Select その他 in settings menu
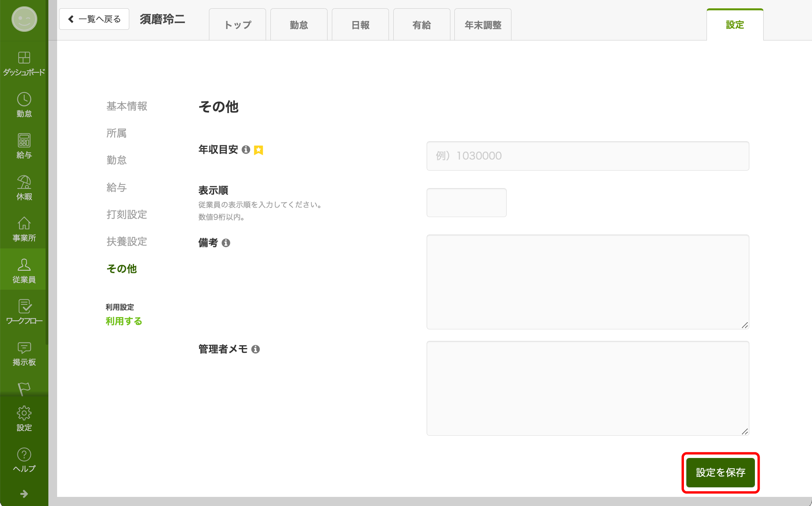The height and width of the screenshot is (506, 812). tap(122, 269)
